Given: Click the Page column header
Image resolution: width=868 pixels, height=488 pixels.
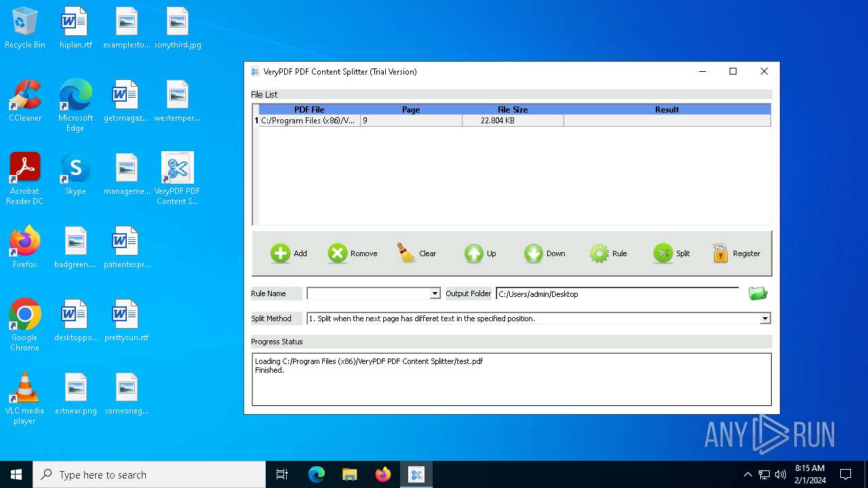Looking at the screenshot, I should 411,109.
